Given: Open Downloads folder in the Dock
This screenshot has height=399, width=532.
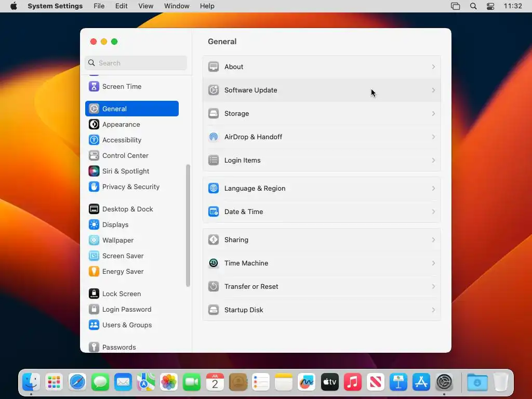Looking at the screenshot, I should click(477, 382).
